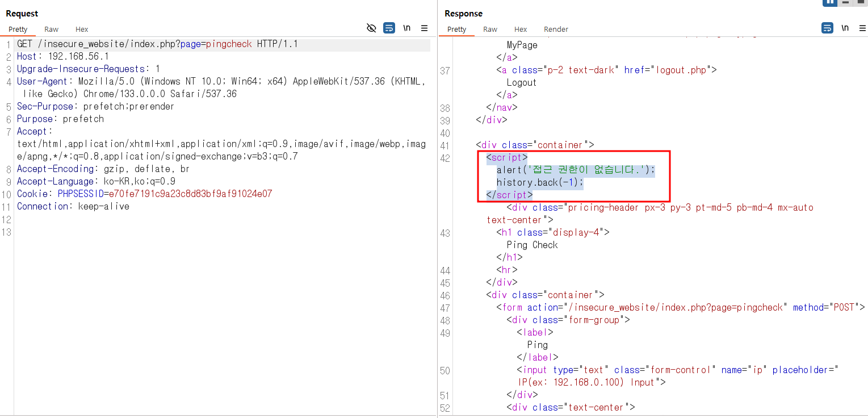Switch to Pretty tab in Response panel
The width and height of the screenshot is (868, 418).
456,29
